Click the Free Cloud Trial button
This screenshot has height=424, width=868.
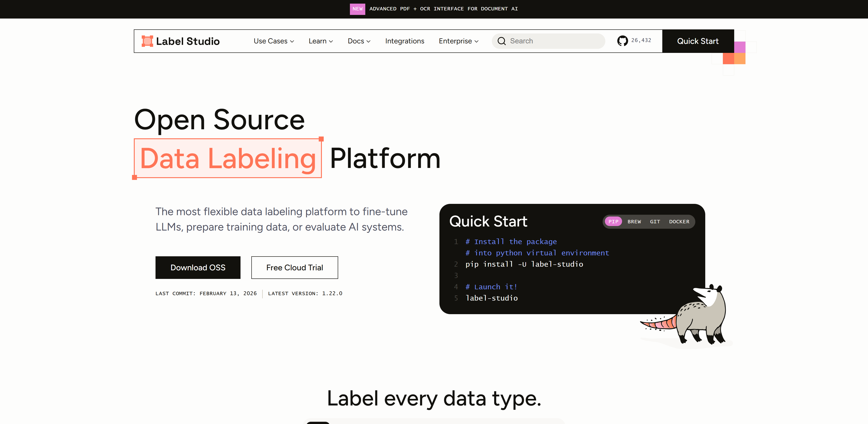click(295, 268)
